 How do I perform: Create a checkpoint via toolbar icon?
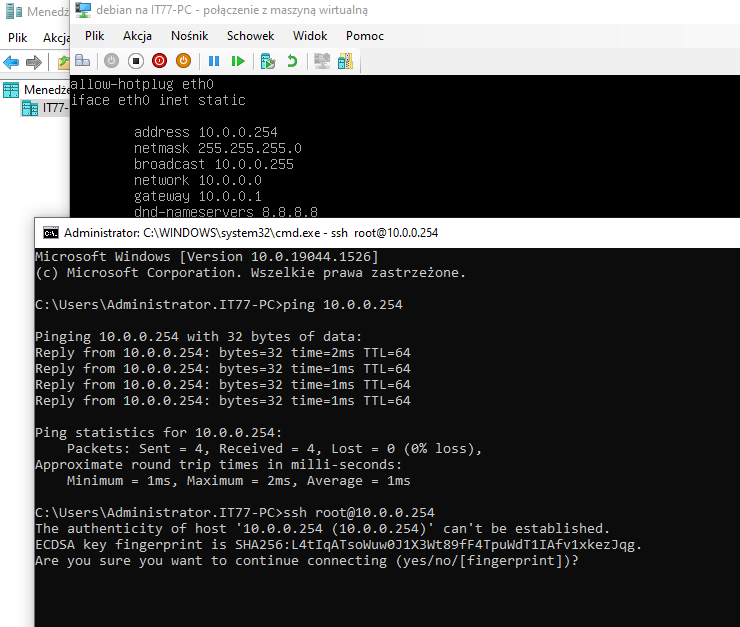268,61
